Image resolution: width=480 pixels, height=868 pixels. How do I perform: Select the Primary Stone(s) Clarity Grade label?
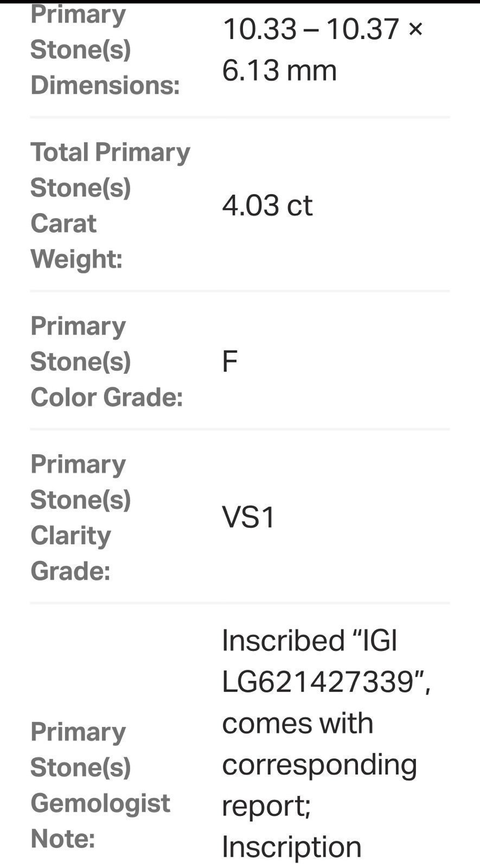pos(81,517)
